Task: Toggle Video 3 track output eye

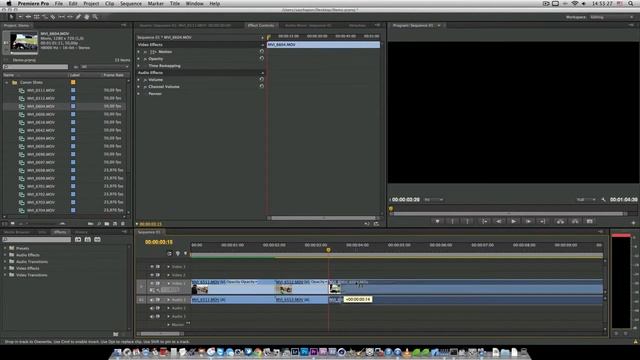Action: point(152,267)
